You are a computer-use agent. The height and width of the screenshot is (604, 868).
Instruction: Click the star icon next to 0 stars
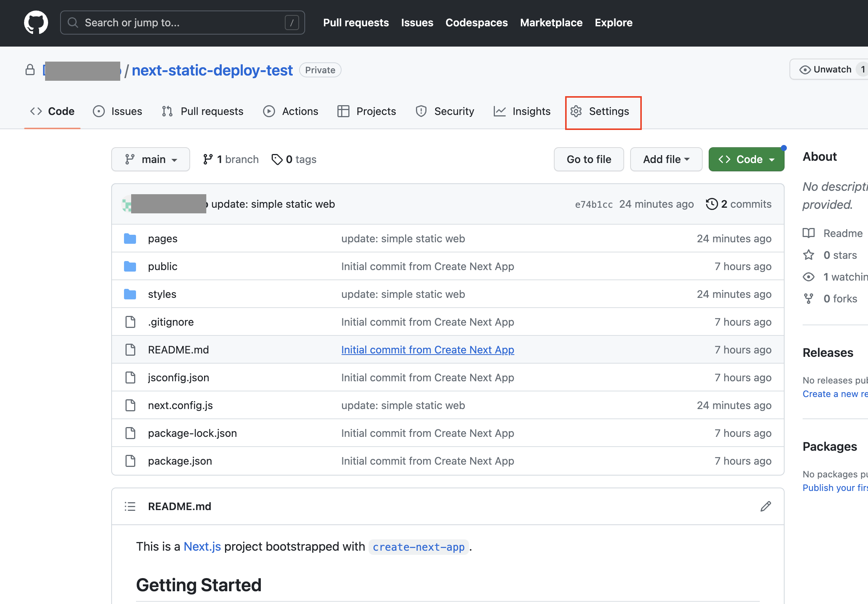click(809, 255)
